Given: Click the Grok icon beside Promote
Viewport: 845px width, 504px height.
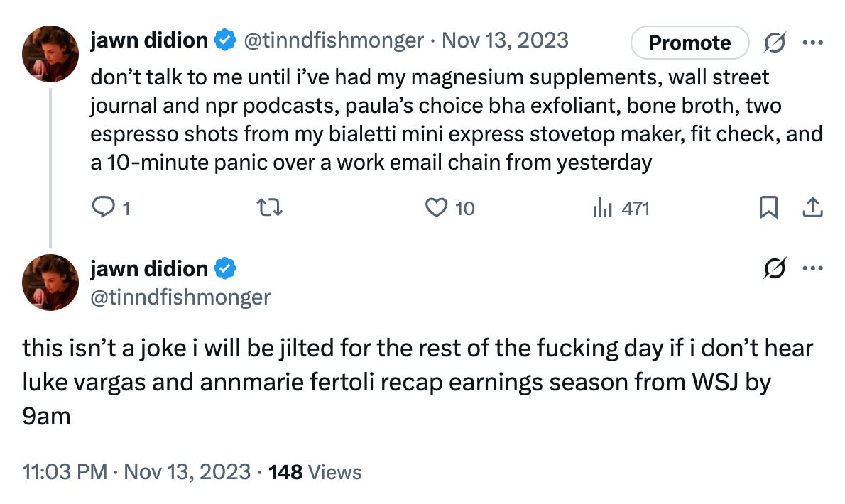Looking at the screenshot, I should coord(773,43).
